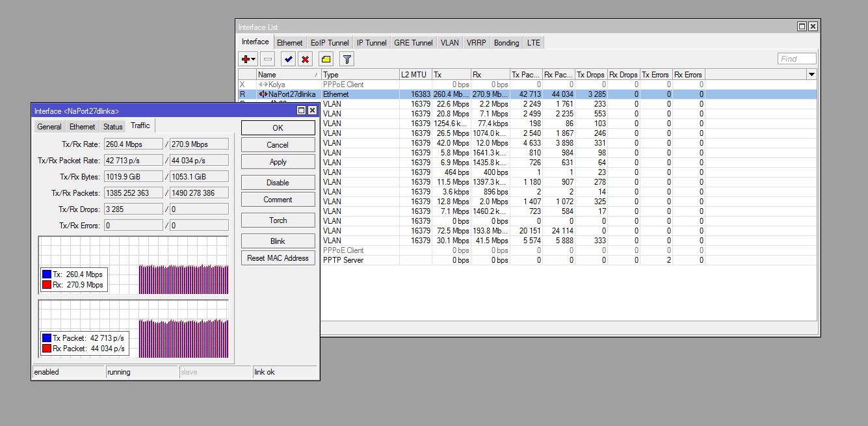
Task: Click the blue checkmark Enable icon
Action: pyautogui.click(x=288, y=59)
